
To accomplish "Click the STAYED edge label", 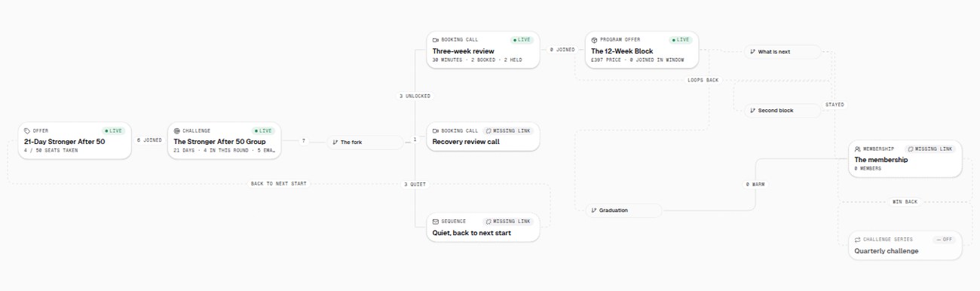I will (835, 105).
